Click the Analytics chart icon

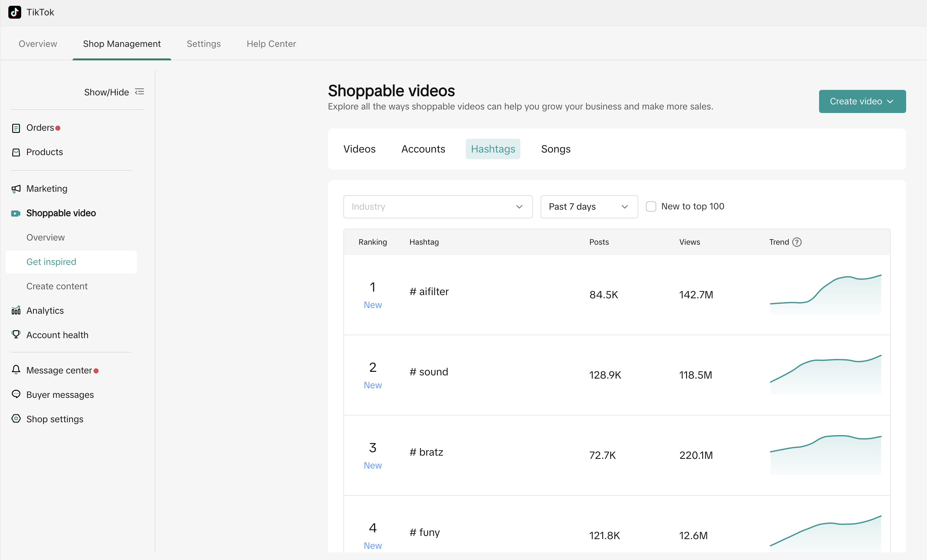pyautogui.click(x=16, y=311)
